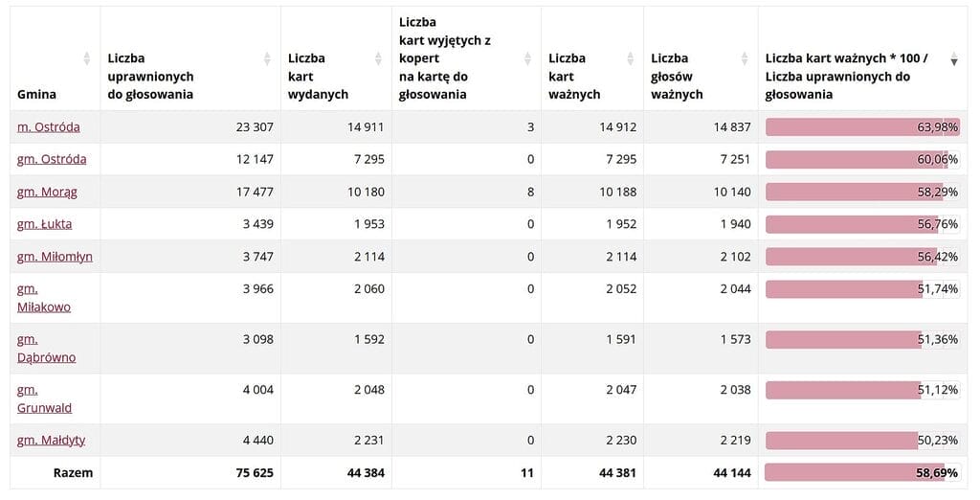The height and width of the screenshot is (500, 980).
Task: Sort by Liczba kart ważnych arrows
Action: (631, 58)
